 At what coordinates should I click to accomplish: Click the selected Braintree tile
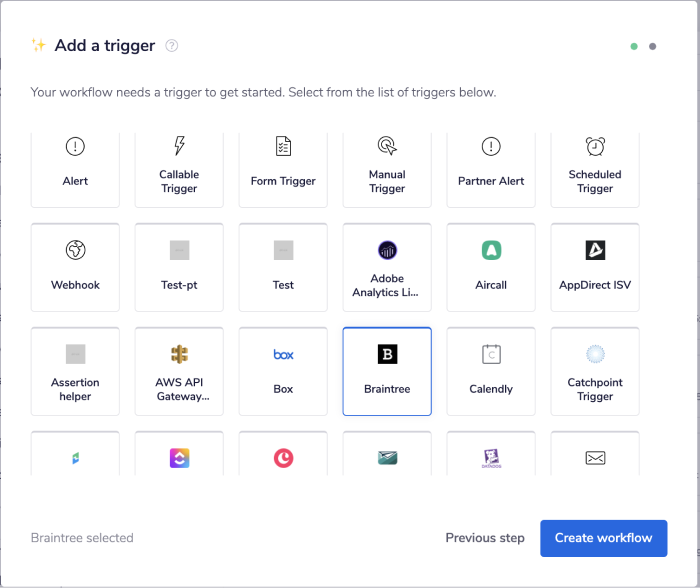pyautogui.click(x=387, y=371)
